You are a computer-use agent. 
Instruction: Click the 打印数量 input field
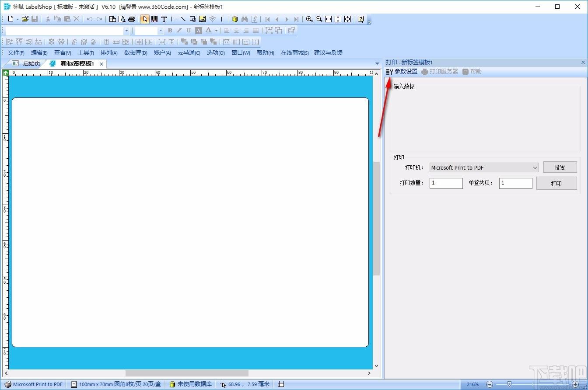click(x=446, y=183)
